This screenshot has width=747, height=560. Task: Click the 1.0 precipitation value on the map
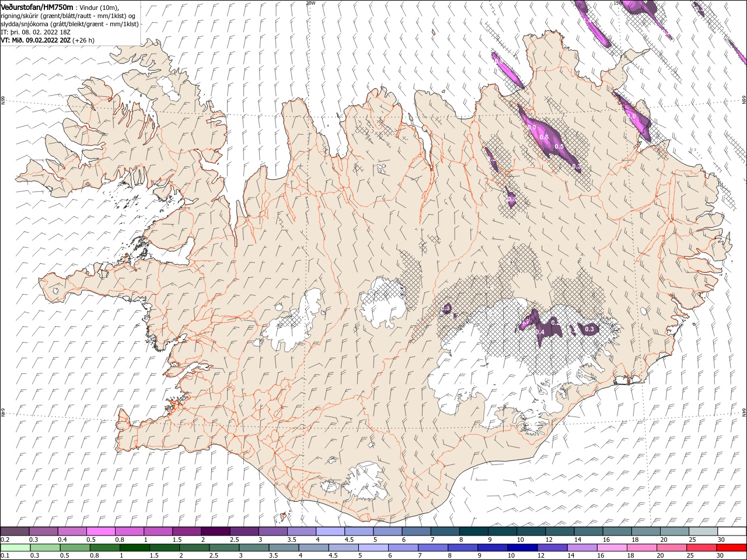tap(631, 116)
